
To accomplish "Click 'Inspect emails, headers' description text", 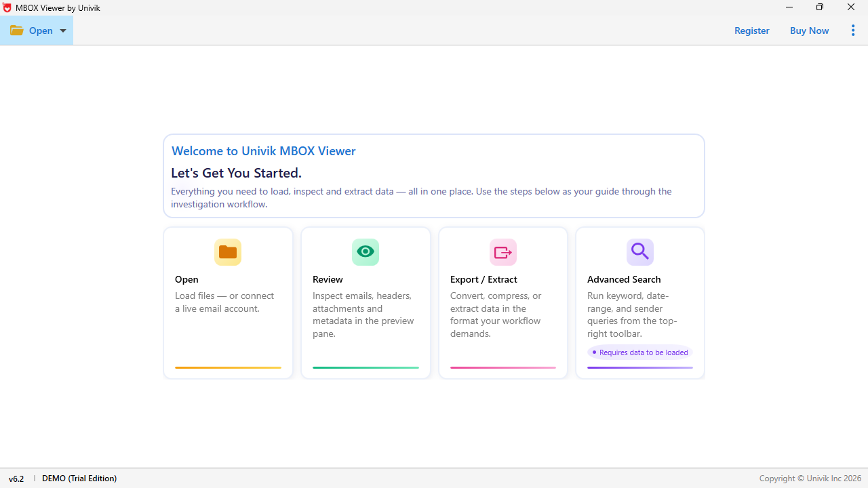I will 363,314.
